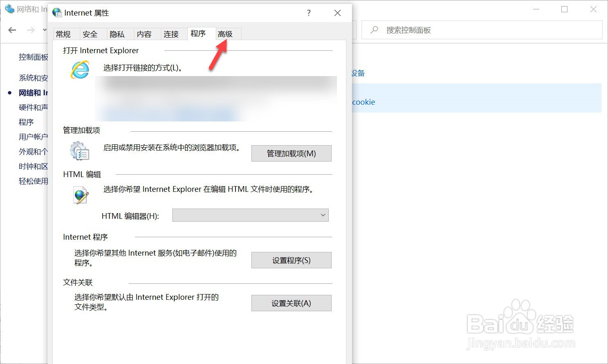Click the Internet 程序 section heading
The image size is (608, 364).
[86, 237]
